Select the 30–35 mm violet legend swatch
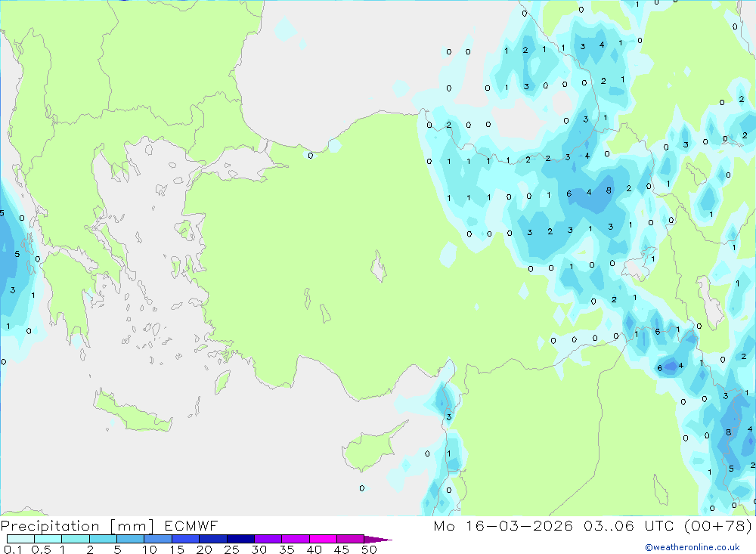This screenshot has height=554, width=756. [268, 539]
